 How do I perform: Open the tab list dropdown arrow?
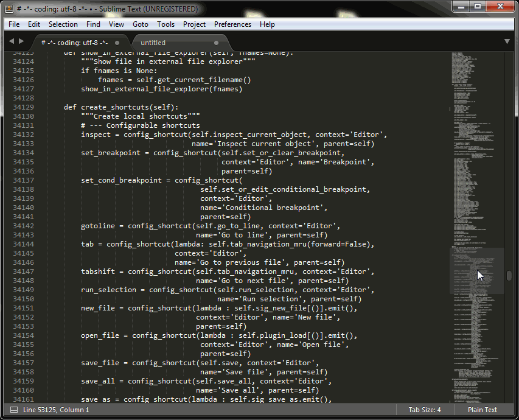click(x=507, y=41)
